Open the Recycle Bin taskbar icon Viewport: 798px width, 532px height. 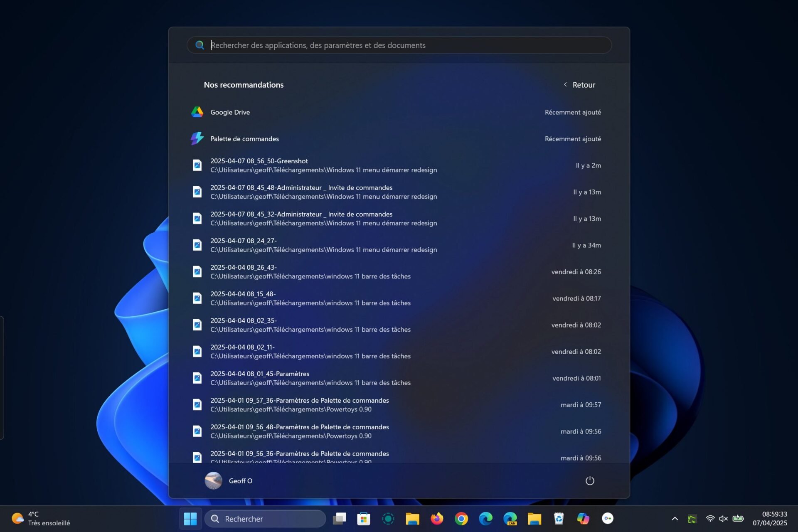559,519
